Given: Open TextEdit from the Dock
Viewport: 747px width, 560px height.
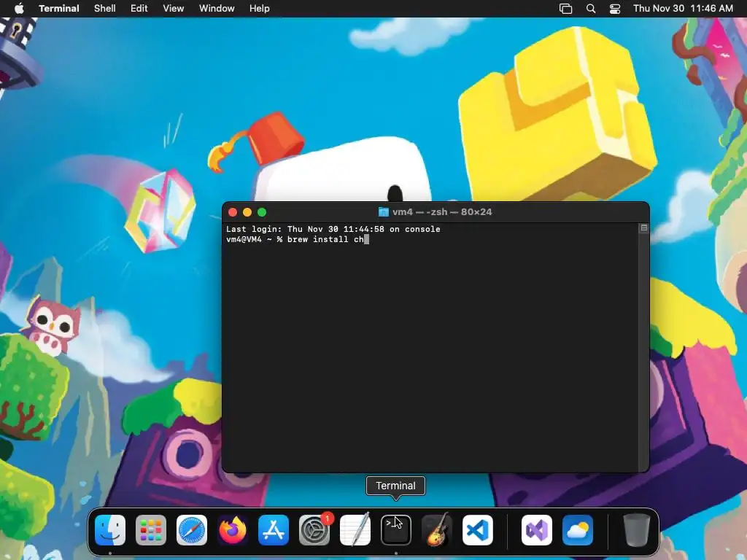Looking at the screenshot, I should coord(355,530).
